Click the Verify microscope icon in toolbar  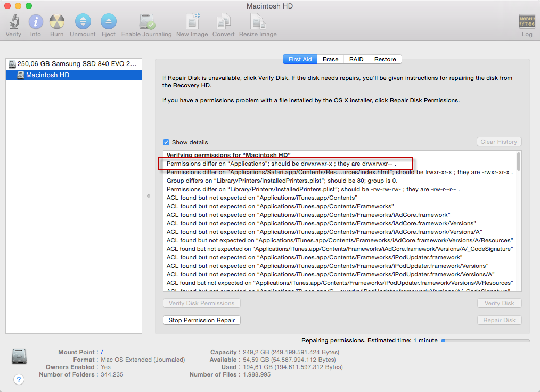tap(14, 21)
